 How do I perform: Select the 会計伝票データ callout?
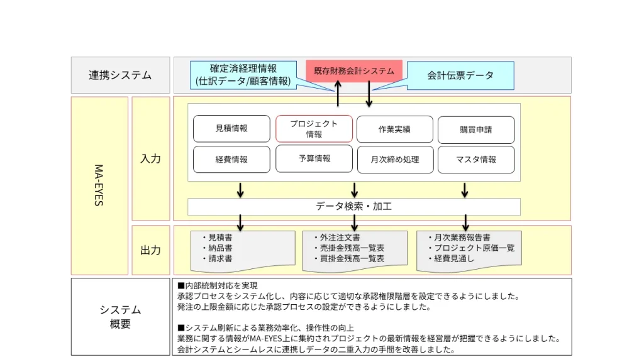460,75
